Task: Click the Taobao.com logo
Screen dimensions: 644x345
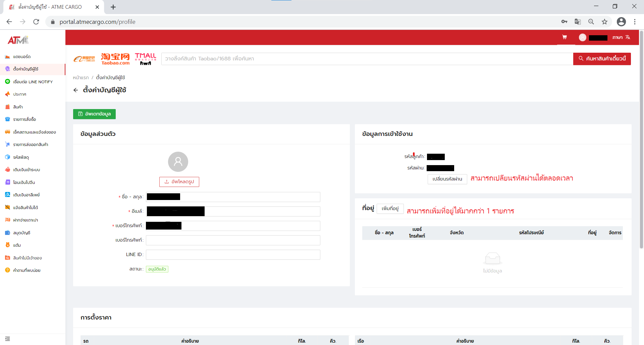Action: coord(115,59)
